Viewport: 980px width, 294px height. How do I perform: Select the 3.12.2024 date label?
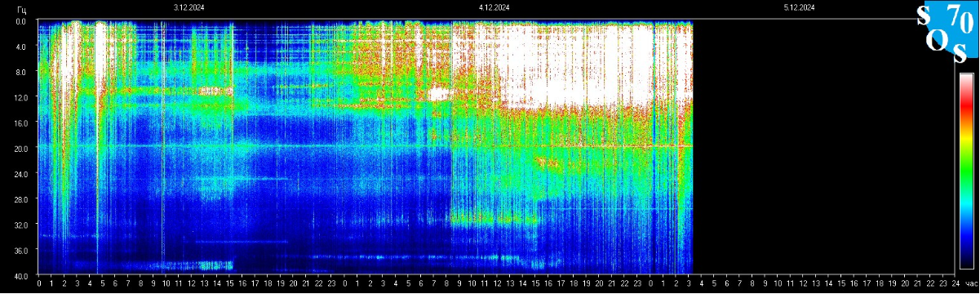188,7
